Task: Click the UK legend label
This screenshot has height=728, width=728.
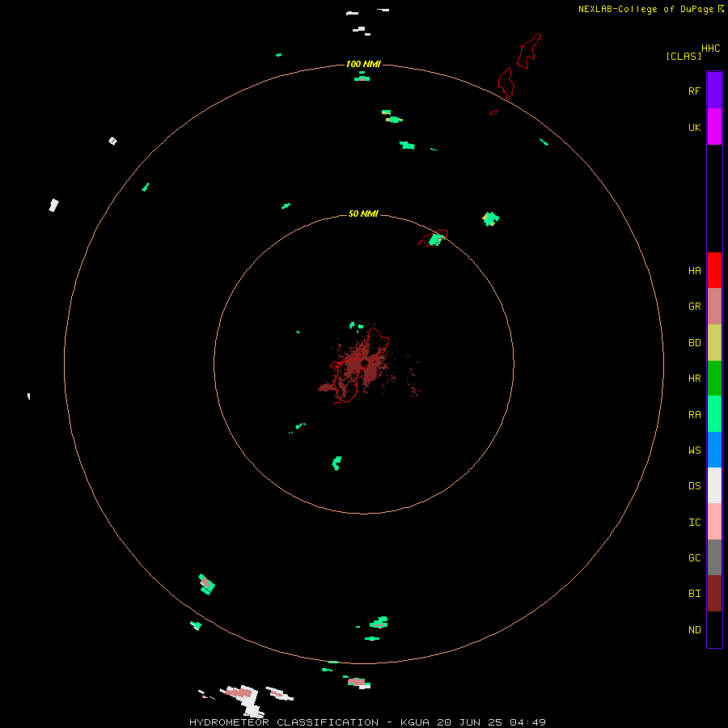Action: tap(694, 128)
